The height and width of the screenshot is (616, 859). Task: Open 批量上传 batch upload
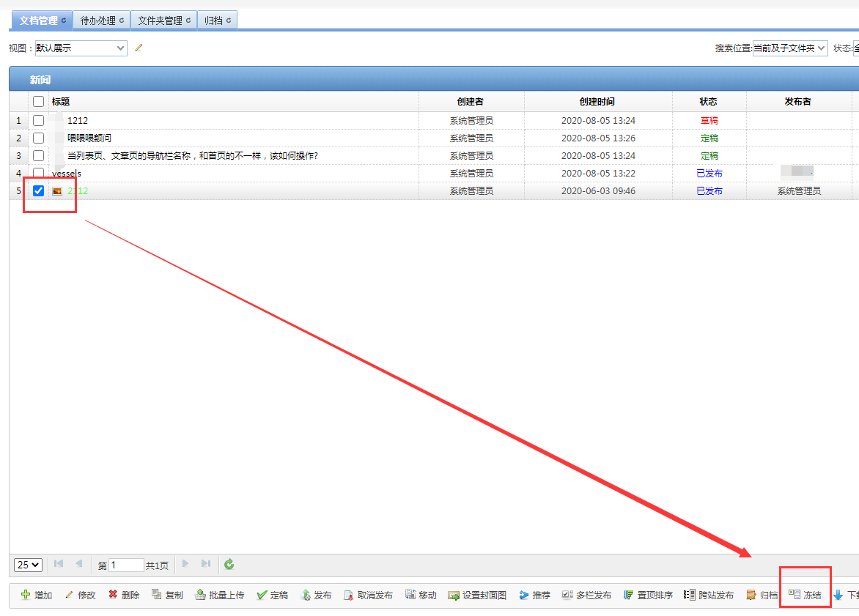point(219,595)
